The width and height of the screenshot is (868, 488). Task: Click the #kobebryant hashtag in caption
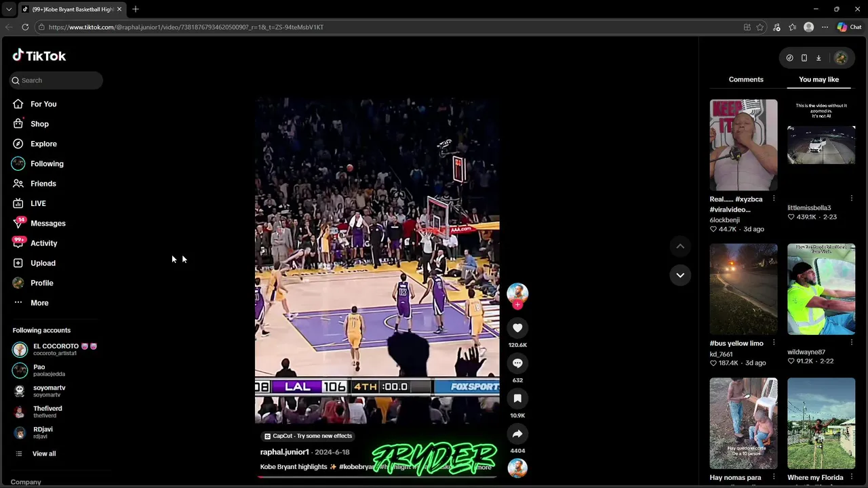tap(357, 467)
